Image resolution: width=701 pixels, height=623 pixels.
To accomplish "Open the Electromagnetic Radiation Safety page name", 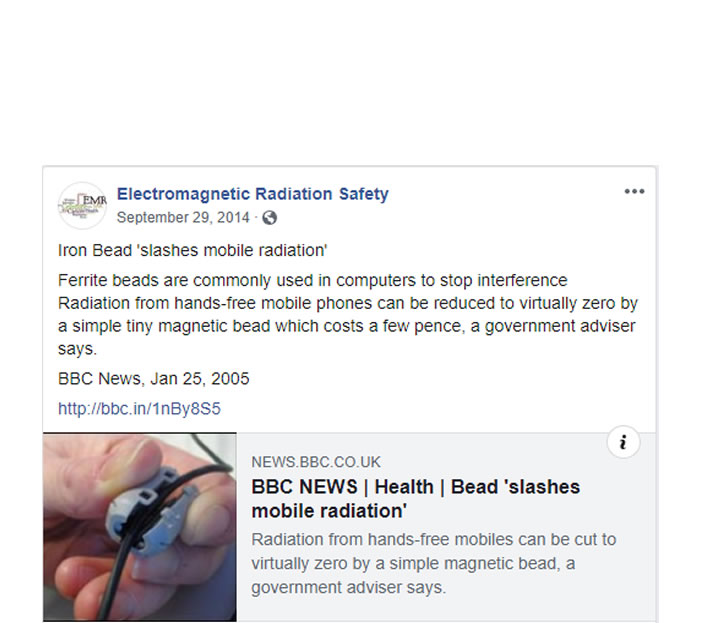I will [253, 194].
